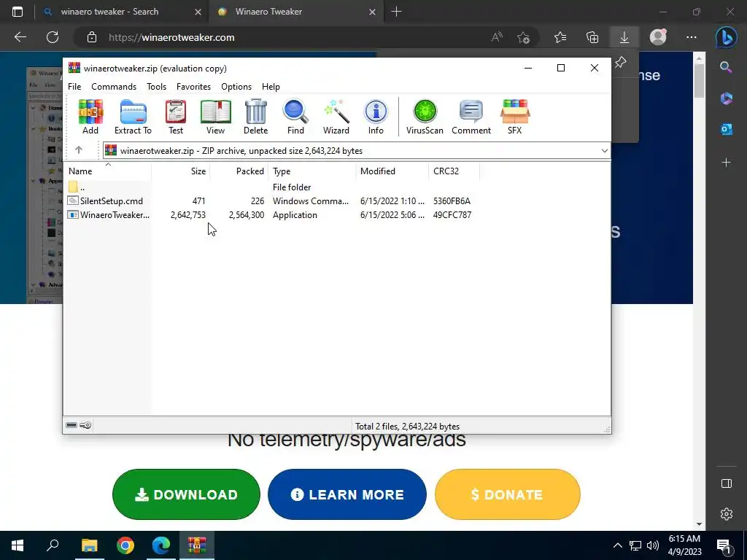Image resolution: width=747 pixels, height=560 pixels.
Task: Open Google Chrome from taskbar
Action: [125, 545]
